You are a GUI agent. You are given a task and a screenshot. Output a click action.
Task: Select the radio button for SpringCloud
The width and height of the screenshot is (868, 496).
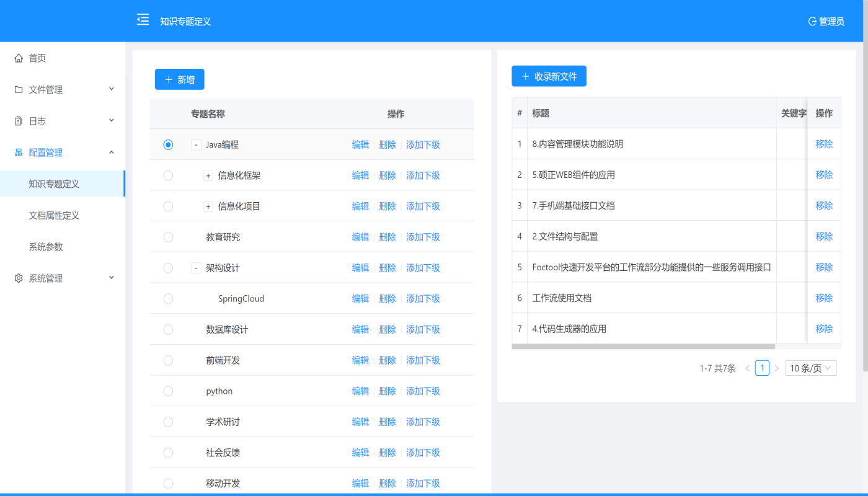tap(167, 298)
